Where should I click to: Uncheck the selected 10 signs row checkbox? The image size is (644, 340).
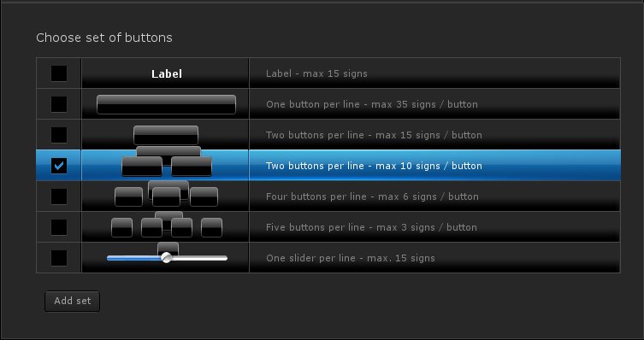tap(59, 166)
